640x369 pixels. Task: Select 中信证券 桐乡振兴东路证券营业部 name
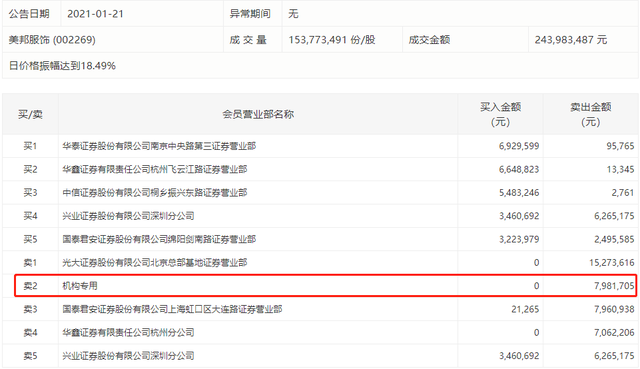point(155,193)
